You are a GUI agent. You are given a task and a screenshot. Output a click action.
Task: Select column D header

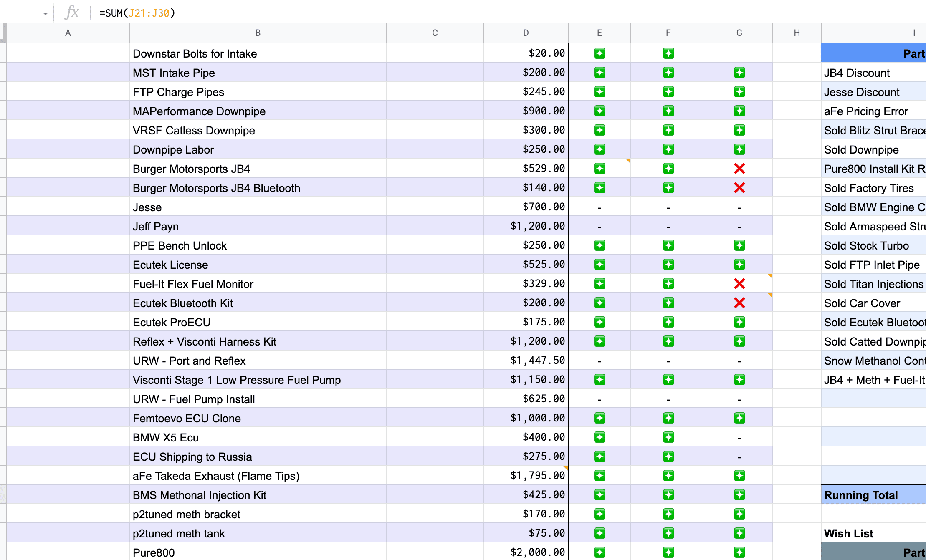pos(526,33)
